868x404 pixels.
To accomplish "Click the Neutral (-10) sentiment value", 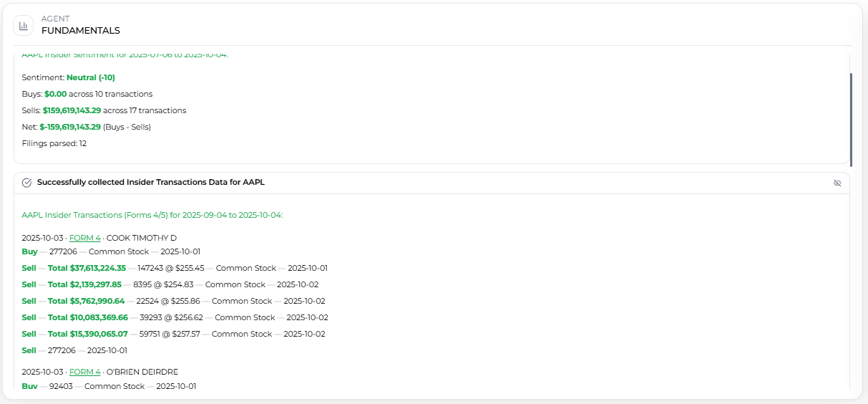I will point(91,77).
